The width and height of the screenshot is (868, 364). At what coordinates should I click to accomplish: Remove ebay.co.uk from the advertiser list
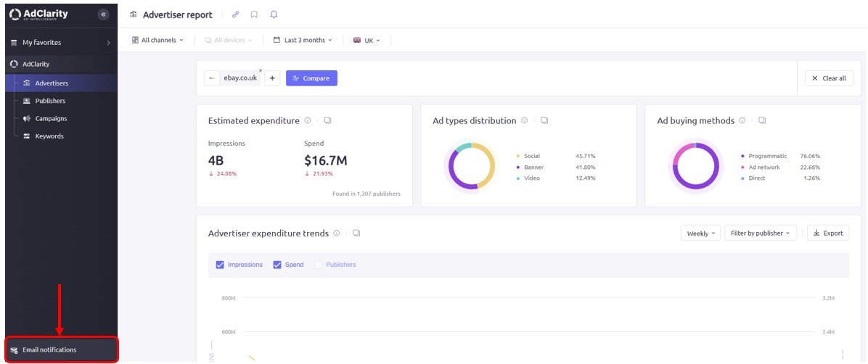[261, 70]
